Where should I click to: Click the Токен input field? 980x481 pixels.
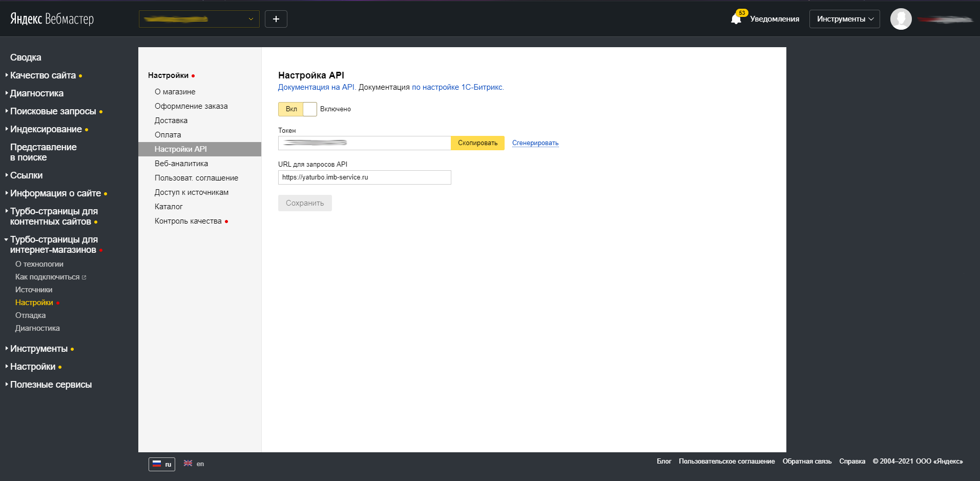click(x=364, y=143)
